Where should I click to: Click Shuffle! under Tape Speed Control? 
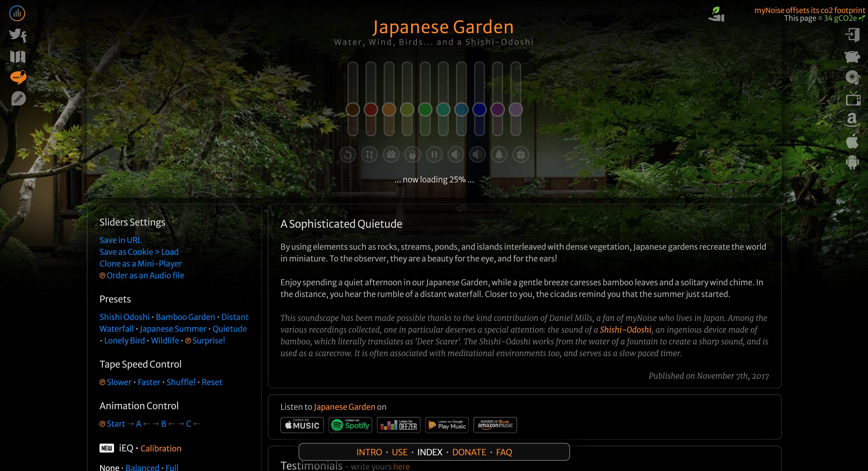[x=181, y=382]
